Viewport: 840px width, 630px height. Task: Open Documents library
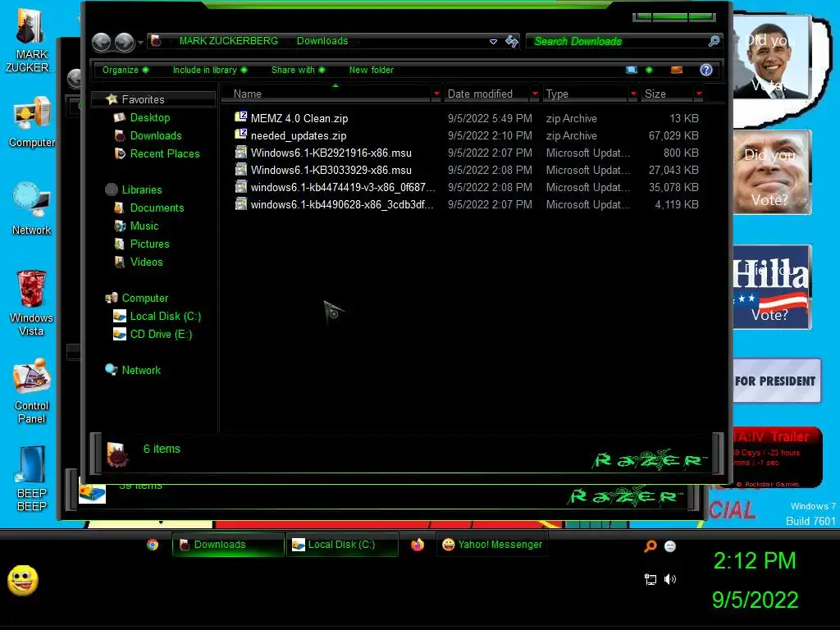(157, 208)
